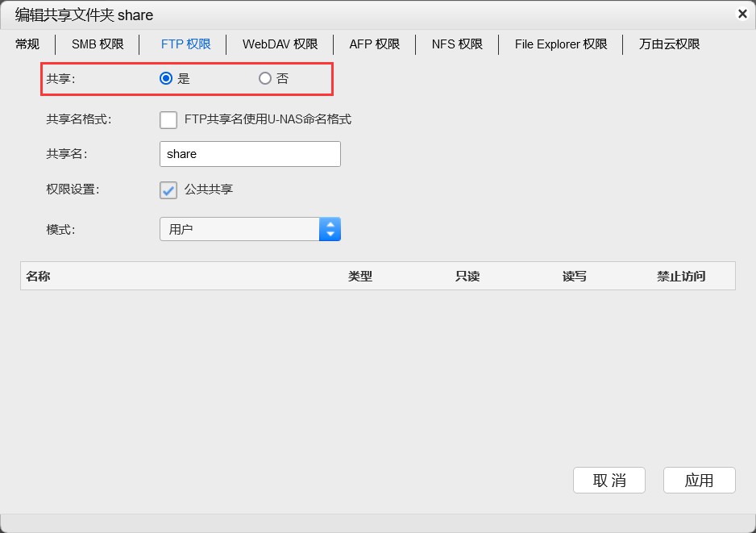Image resolution: width=756 pixels, height=533 pixels.
Task: Open the AFP 权限 tab
Action: (374, 44)
